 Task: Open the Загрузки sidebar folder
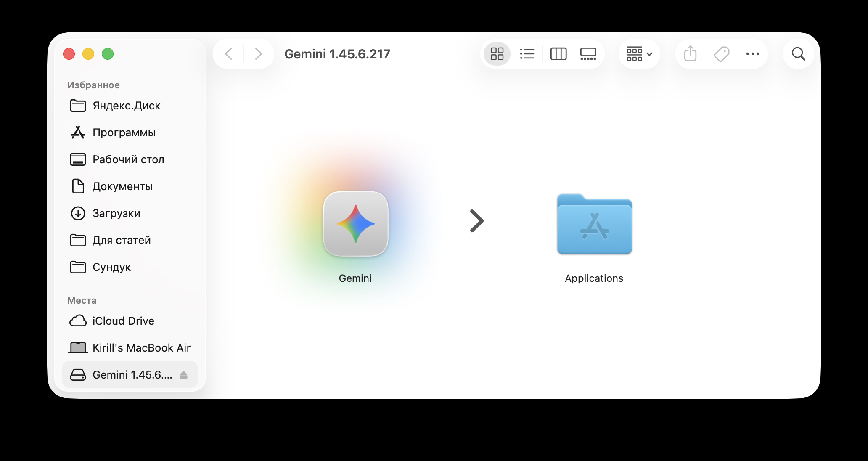click(116, 213)
